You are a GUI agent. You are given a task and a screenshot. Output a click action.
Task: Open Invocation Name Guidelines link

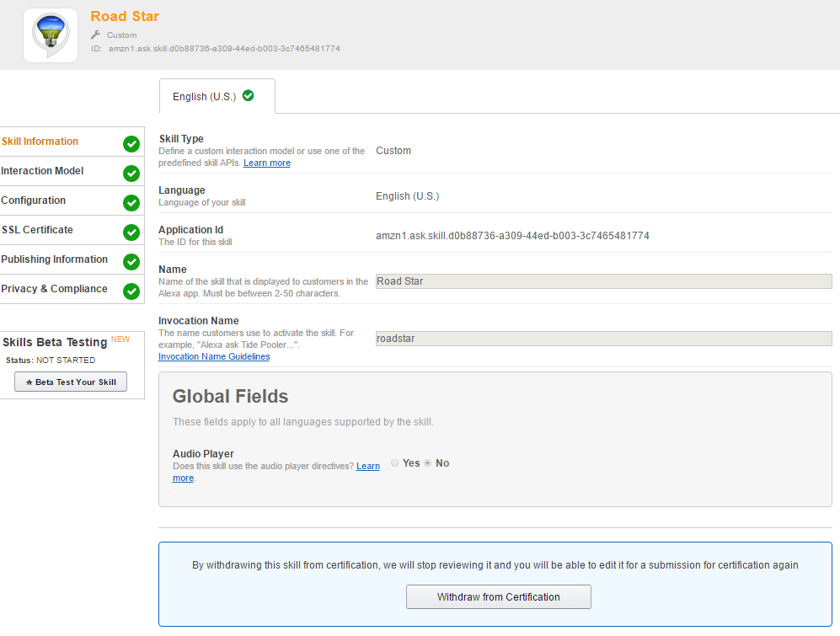coord(214,356)
